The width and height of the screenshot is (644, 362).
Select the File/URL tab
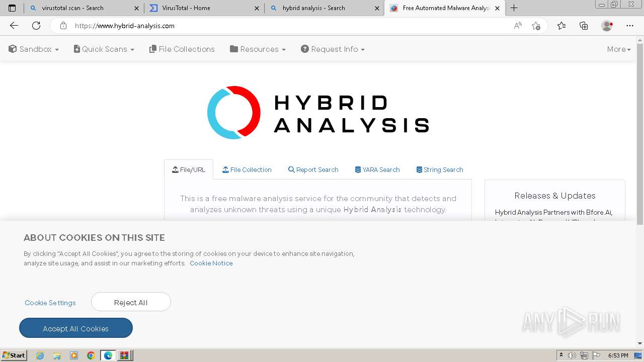pyautogui.click(x=189, y=170)
